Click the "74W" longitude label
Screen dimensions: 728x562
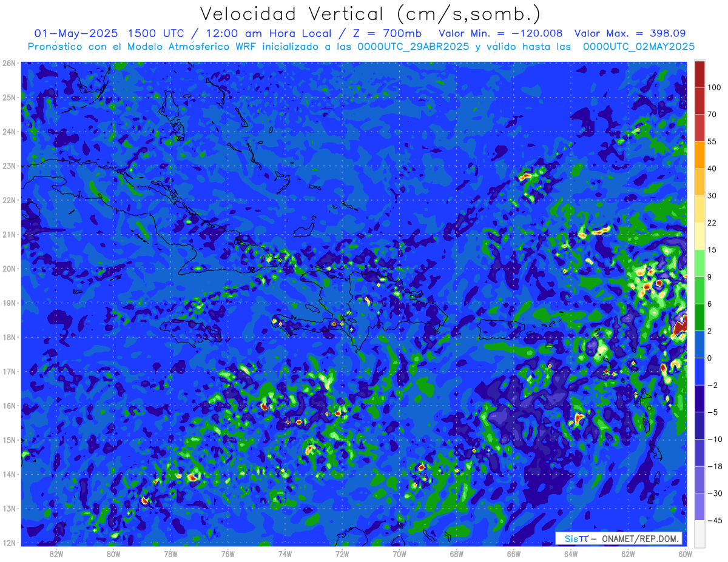[x=285, y=554]
